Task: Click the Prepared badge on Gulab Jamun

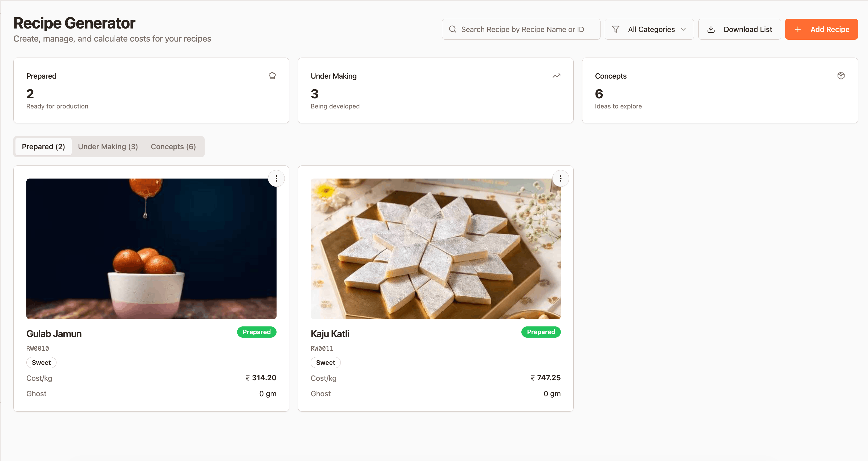Action: (257, 332)
